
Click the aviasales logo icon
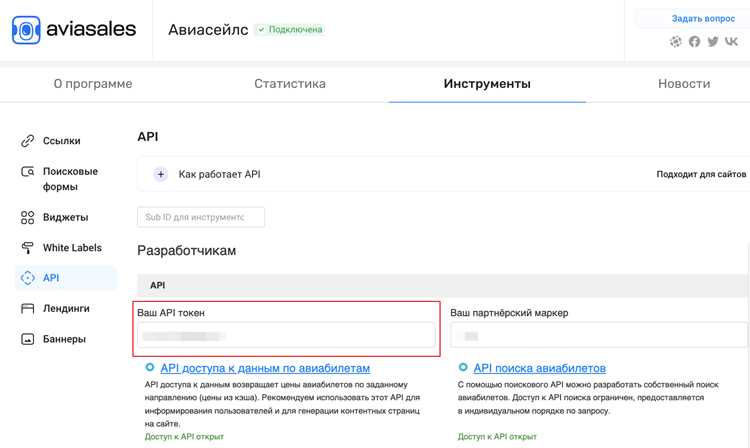(26, 30)
